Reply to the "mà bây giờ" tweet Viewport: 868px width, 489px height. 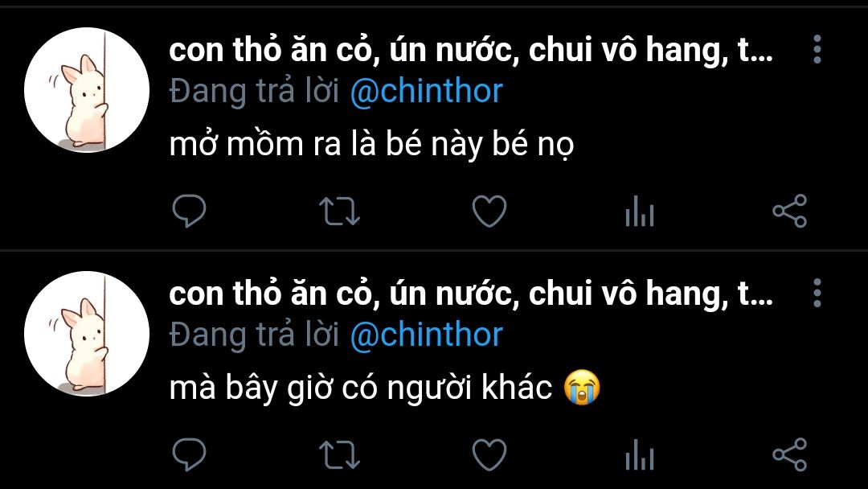coord(190,456)
